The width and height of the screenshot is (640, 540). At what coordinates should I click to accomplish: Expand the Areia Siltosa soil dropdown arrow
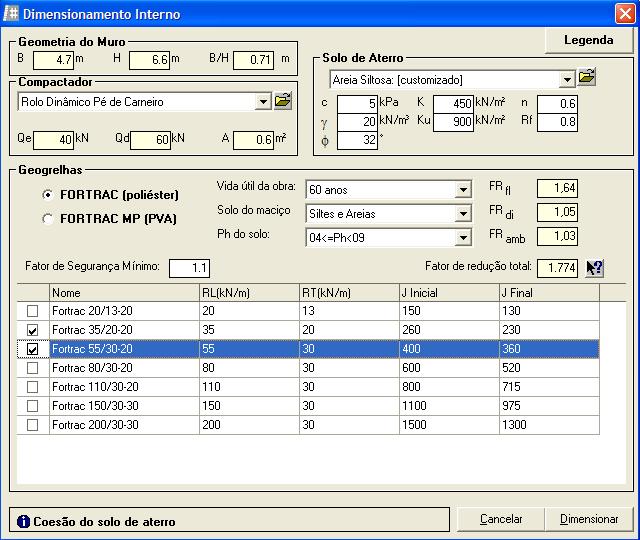click(x=567, y=80)
